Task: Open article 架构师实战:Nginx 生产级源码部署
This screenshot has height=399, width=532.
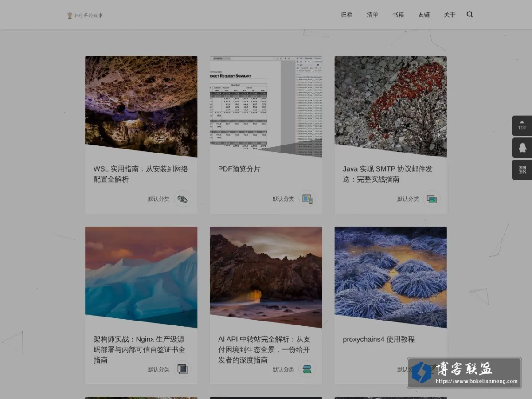Action: point(139,349)
